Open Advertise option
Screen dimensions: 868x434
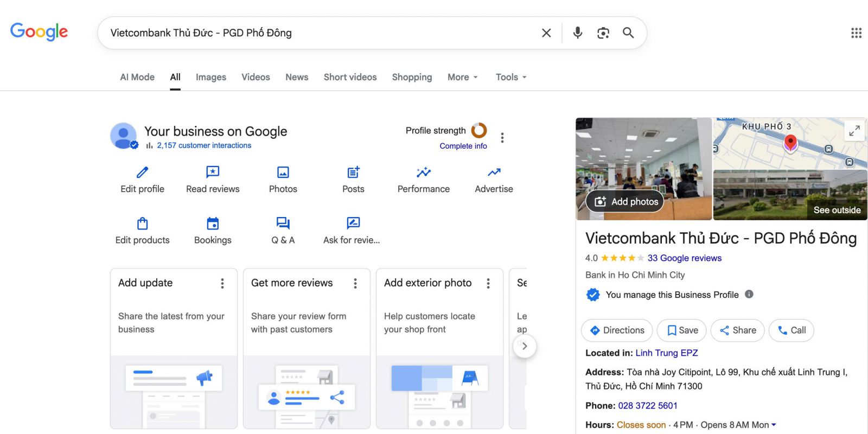[x=494, y=180]
